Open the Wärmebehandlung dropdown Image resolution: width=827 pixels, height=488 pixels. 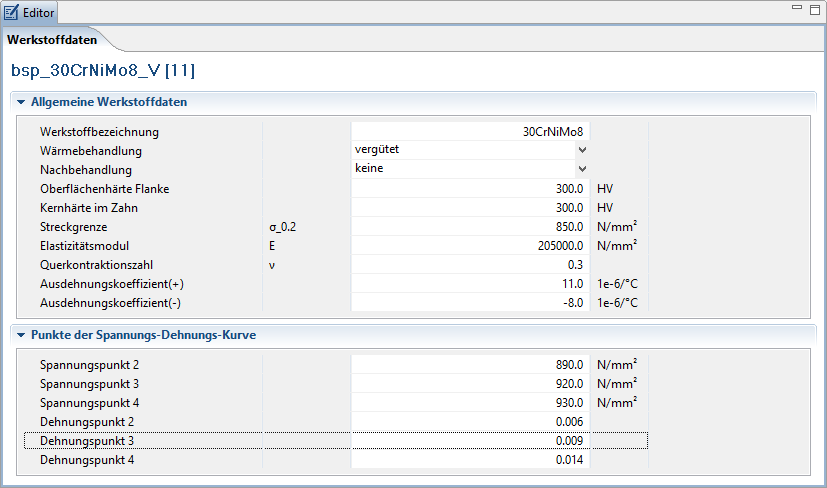coord(582,150)
